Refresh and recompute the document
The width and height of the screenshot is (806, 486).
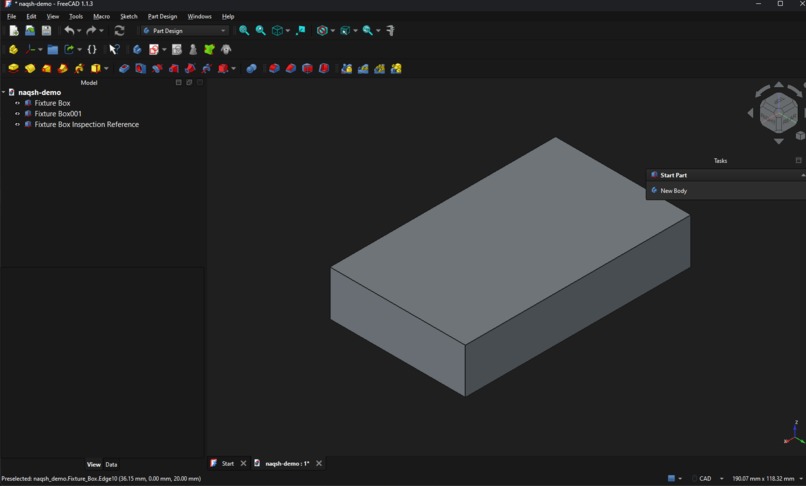[119, 31]
